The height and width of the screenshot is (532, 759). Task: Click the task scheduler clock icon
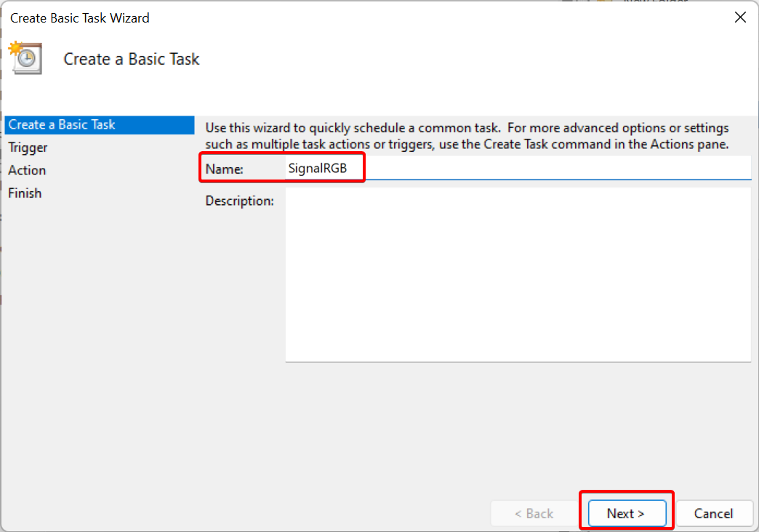click(25, 58)
